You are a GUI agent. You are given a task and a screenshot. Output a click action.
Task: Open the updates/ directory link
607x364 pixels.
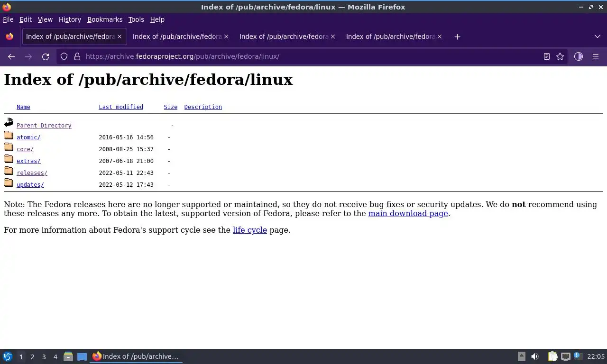point(30,185)
